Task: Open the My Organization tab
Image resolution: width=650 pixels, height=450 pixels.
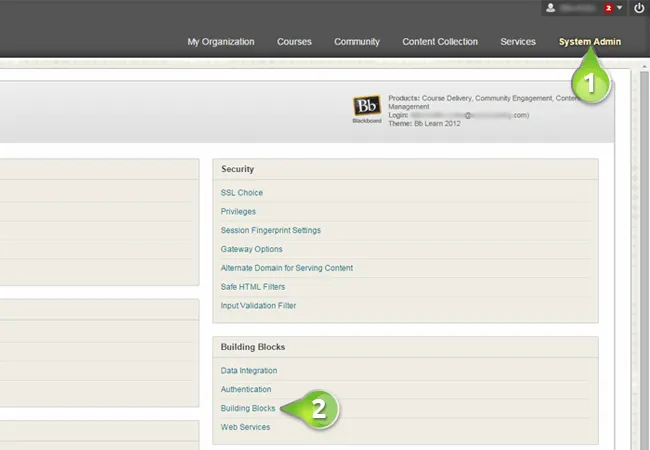Action: click(220, 42)
